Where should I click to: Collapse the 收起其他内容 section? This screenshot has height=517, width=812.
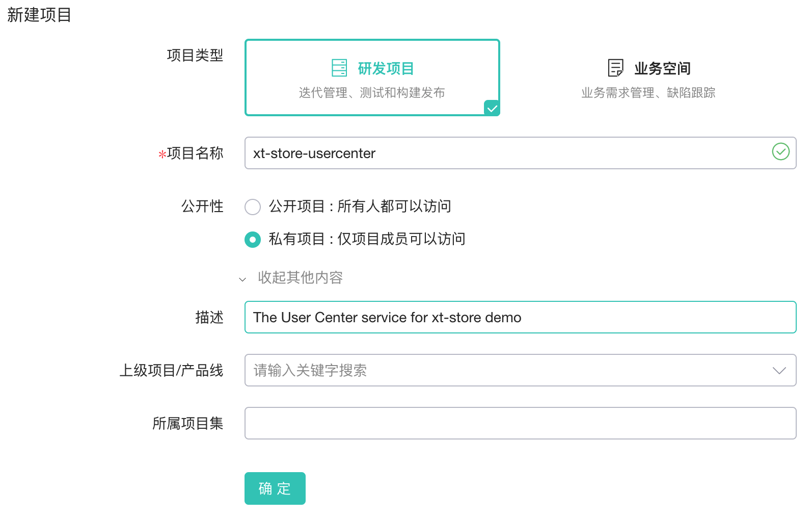coord(300,278)
